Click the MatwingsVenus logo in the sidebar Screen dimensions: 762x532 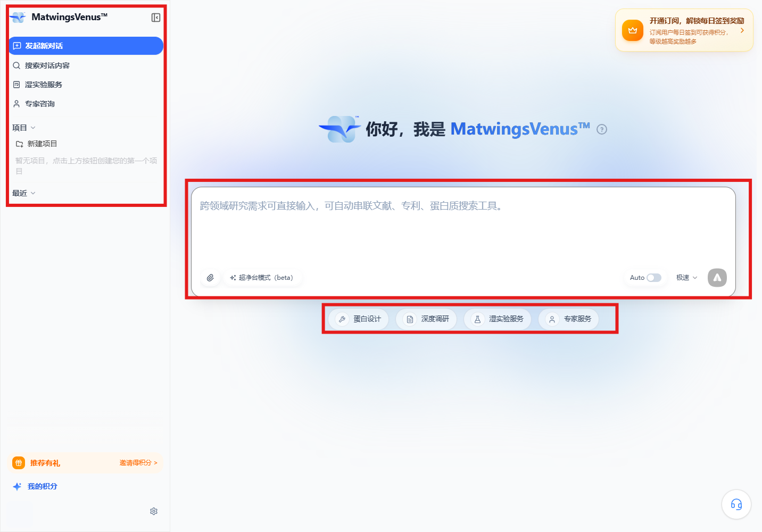[18, 18]
